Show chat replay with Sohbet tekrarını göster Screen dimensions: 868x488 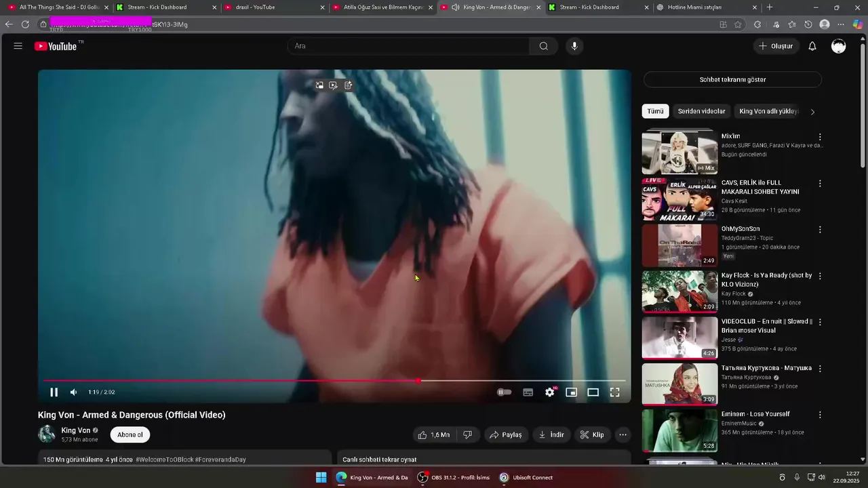pos(732,79)
